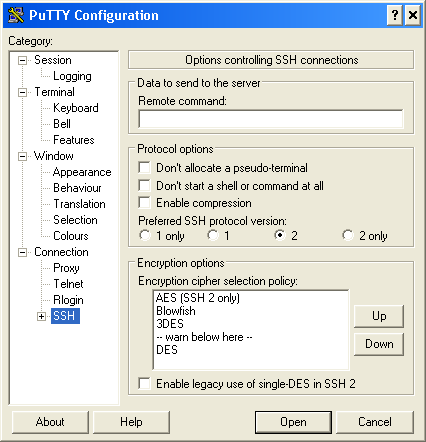The image size is (426, 442).
Task: Click the PuTTY icon in title bar
Action: tap(16, 15)
